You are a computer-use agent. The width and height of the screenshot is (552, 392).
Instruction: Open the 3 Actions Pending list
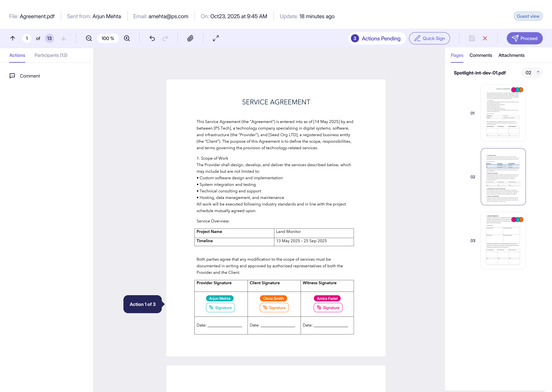click(x=377, y=38)
